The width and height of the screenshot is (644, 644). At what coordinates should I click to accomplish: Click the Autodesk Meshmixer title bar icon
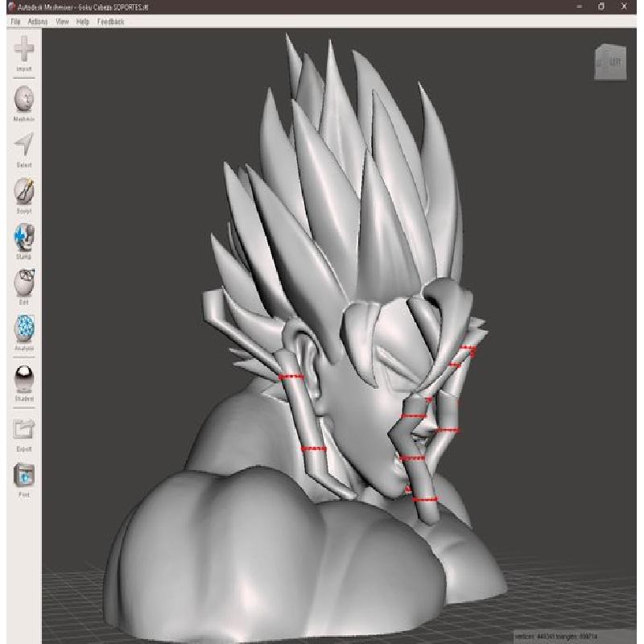(x=11, y=6)
